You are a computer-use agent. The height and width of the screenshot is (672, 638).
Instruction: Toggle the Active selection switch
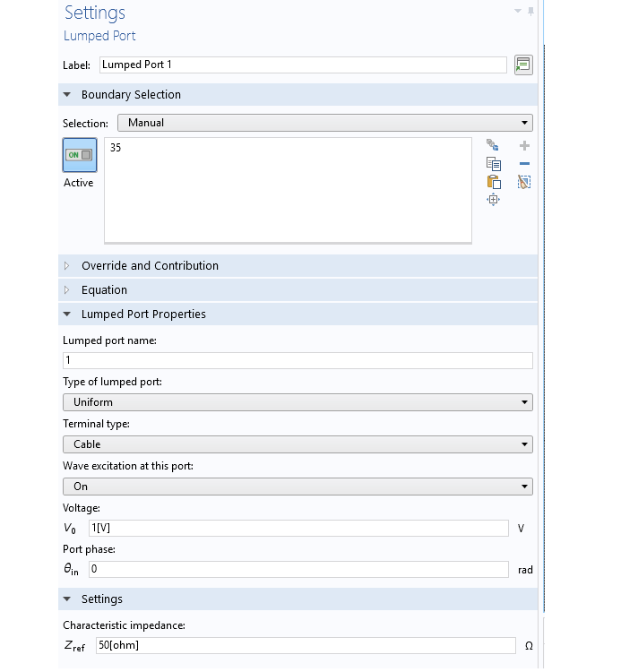(80, 155)
